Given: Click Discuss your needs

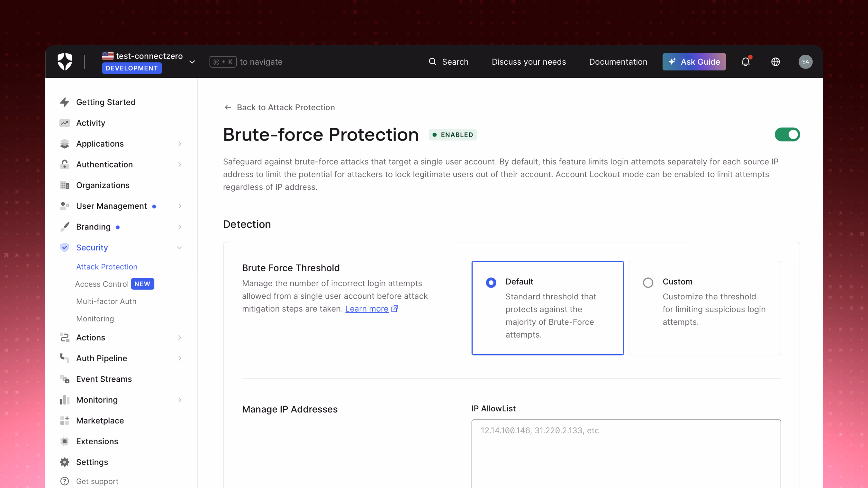Looking at the screenshot, I should click(529, 62).
